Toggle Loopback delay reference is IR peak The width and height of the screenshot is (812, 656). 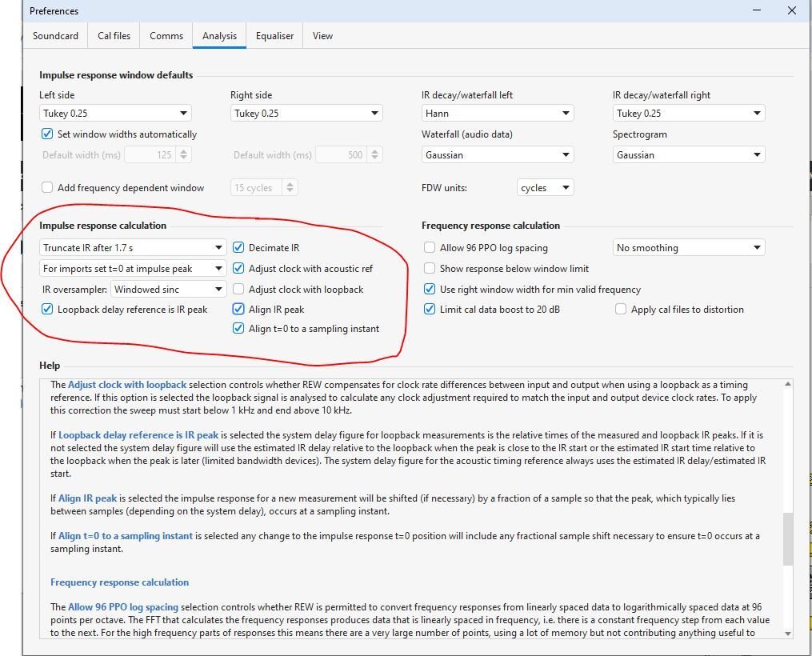pos(47,309)
